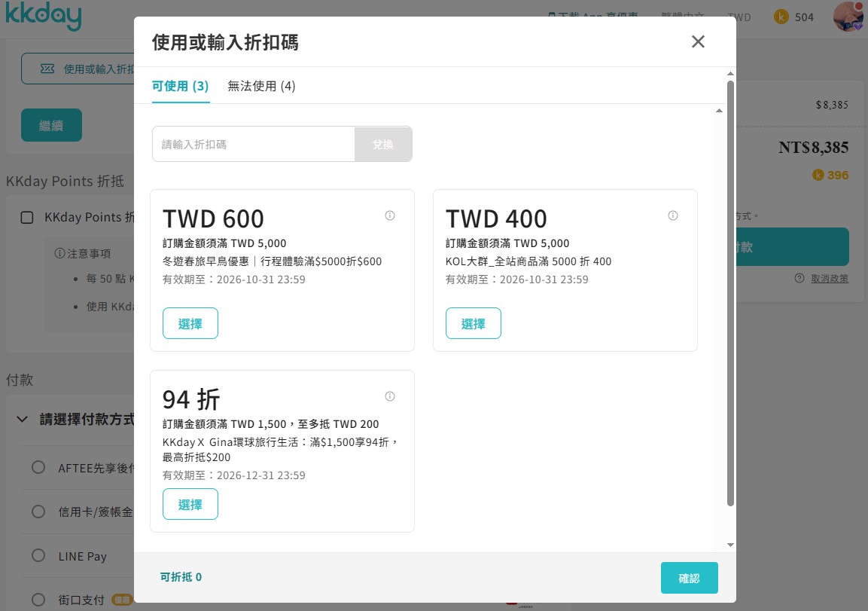Viewport: 868px width, 611px height.
Task: Select 信用卡/簽帳金融卡 payment radio
Action: tap(38, 512)
